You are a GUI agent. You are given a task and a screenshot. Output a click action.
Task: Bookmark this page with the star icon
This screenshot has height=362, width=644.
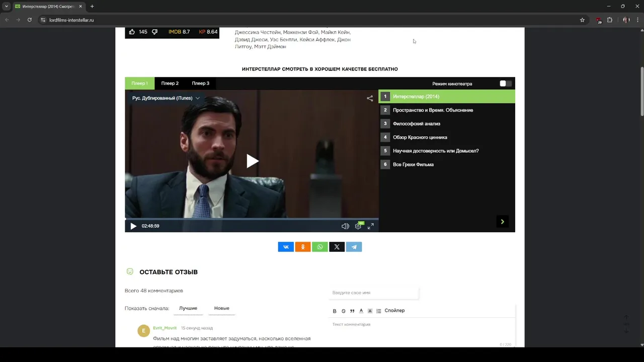582,20
